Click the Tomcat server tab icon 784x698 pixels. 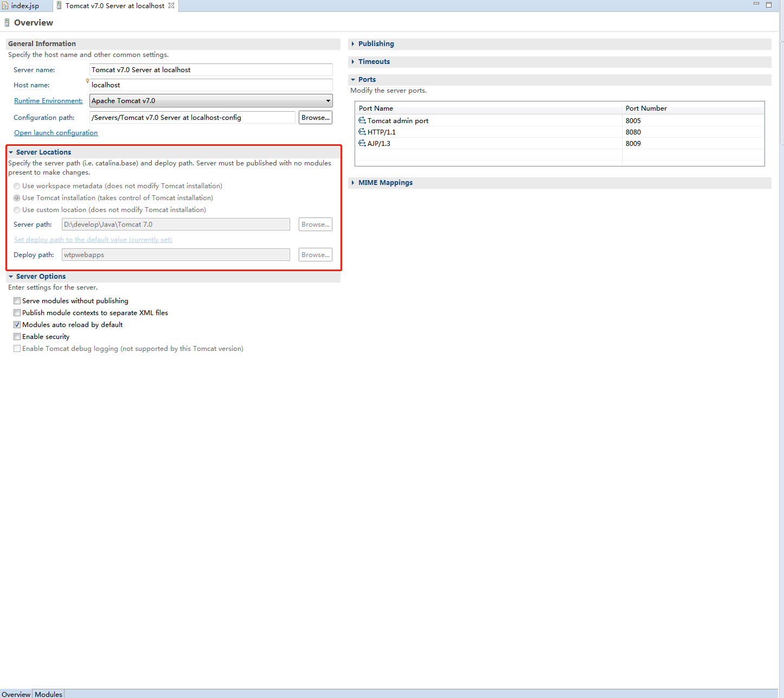[x=59, y=5]
